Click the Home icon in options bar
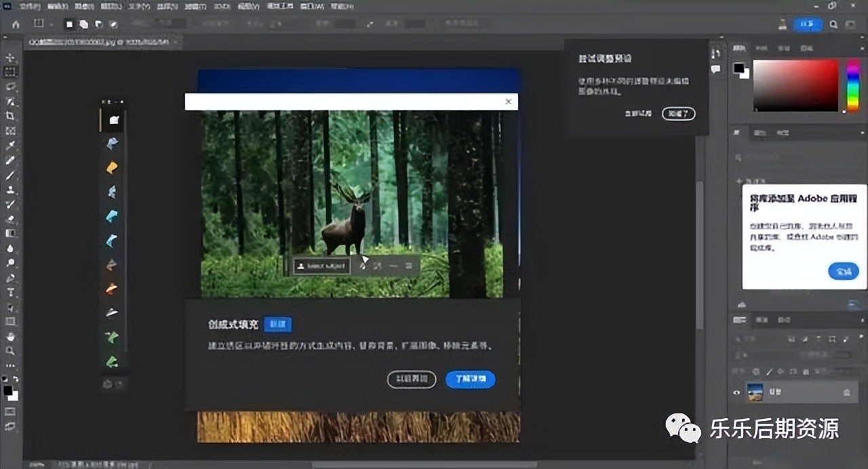 [x=16, y=24]
